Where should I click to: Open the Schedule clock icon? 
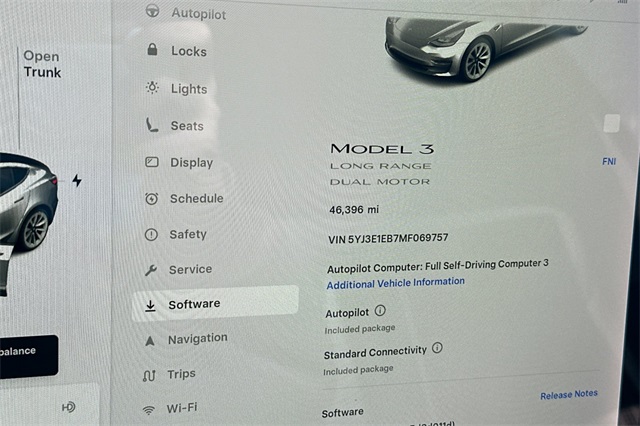pos(151,199)
